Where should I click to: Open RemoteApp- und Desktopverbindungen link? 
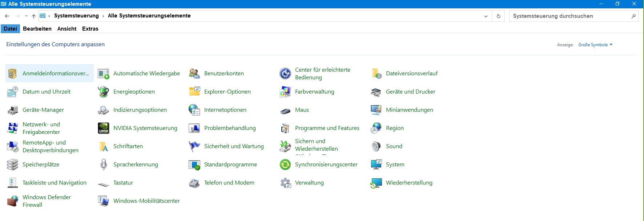pos(51,146)
